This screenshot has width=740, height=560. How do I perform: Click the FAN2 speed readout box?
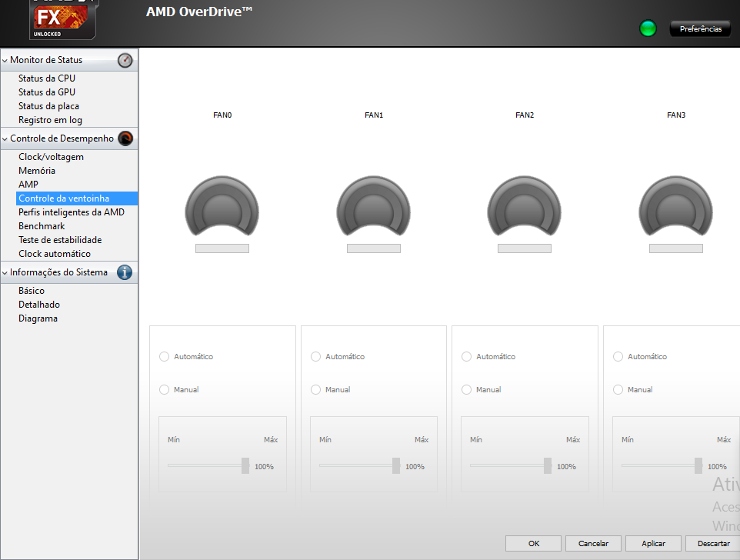tap(525, 248)
